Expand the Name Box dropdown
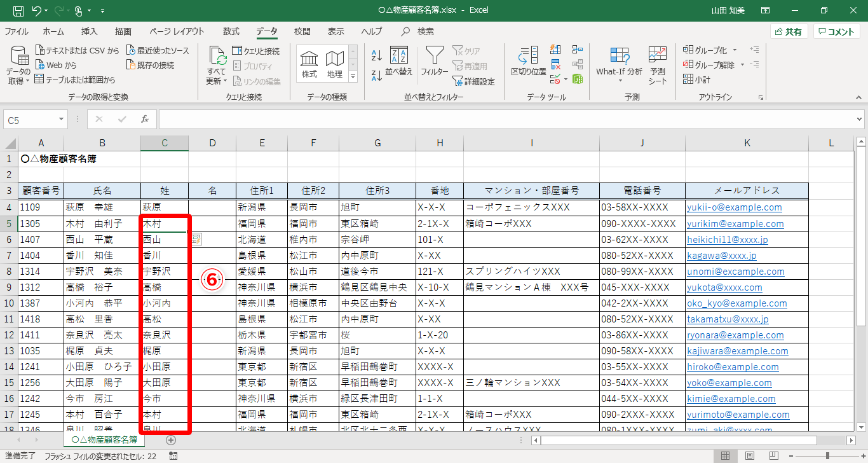Image resolution: width=868 pixels, height=463 pixels. 62,120
